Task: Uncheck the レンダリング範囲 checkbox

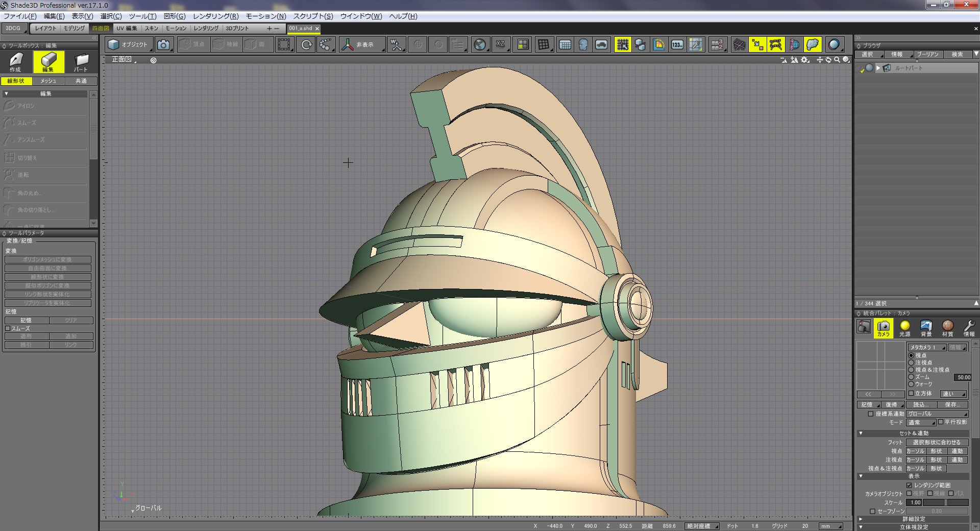Action: [x=909, y=485]
